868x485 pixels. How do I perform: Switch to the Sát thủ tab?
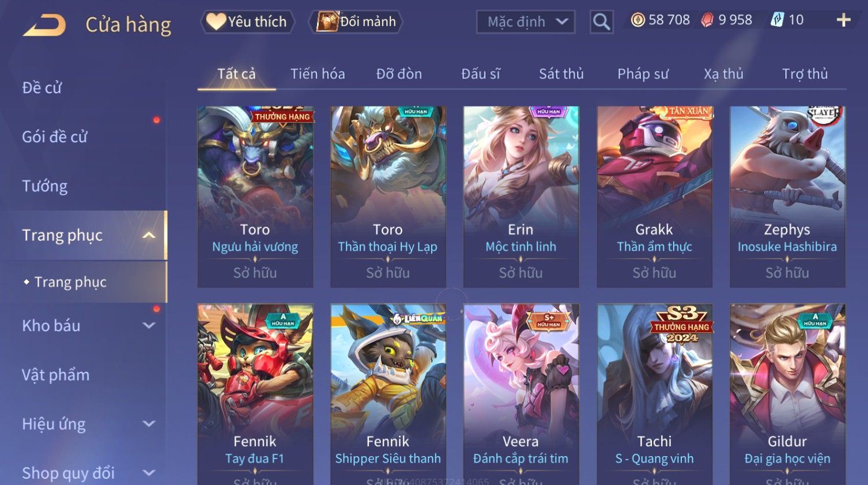561,74
